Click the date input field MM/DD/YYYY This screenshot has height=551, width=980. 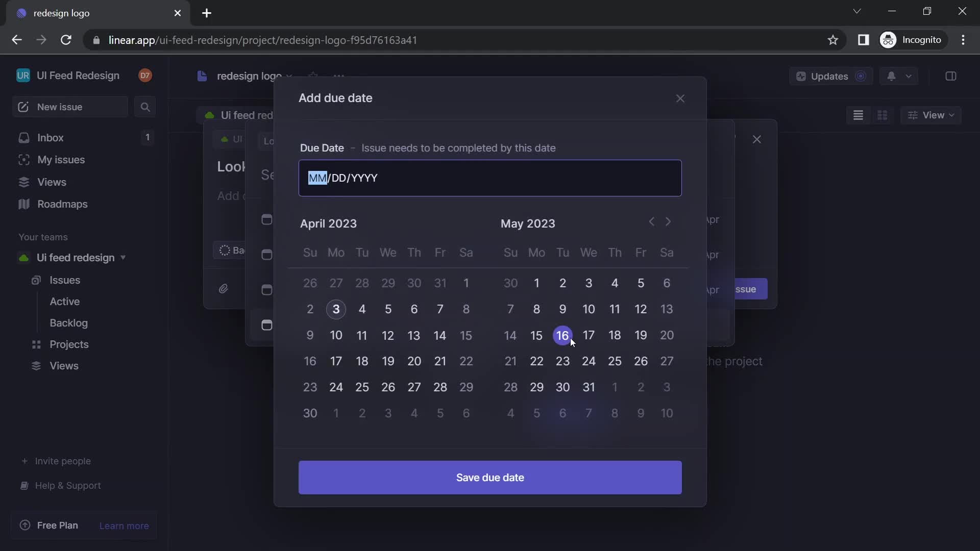click(x=490, y=178)
